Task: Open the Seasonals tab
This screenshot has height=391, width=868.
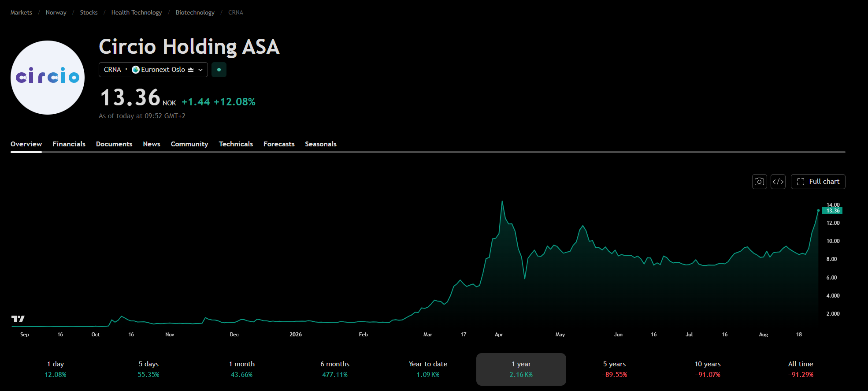Action: (x=321, y=144)
